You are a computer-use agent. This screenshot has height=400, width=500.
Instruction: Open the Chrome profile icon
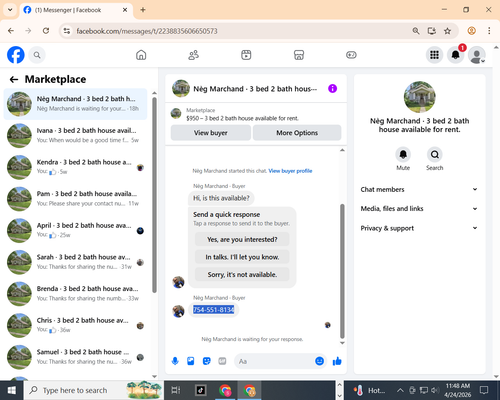[471, 31]
